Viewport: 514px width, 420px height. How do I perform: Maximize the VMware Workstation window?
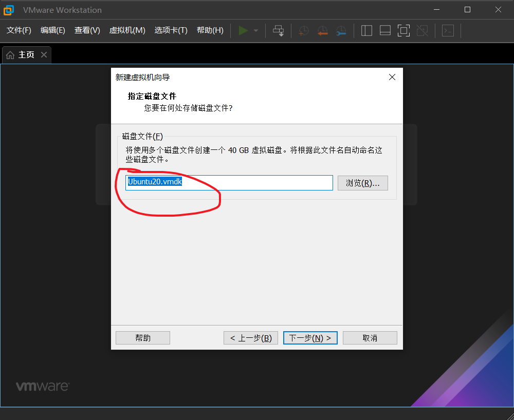click(x=467, y=10)
